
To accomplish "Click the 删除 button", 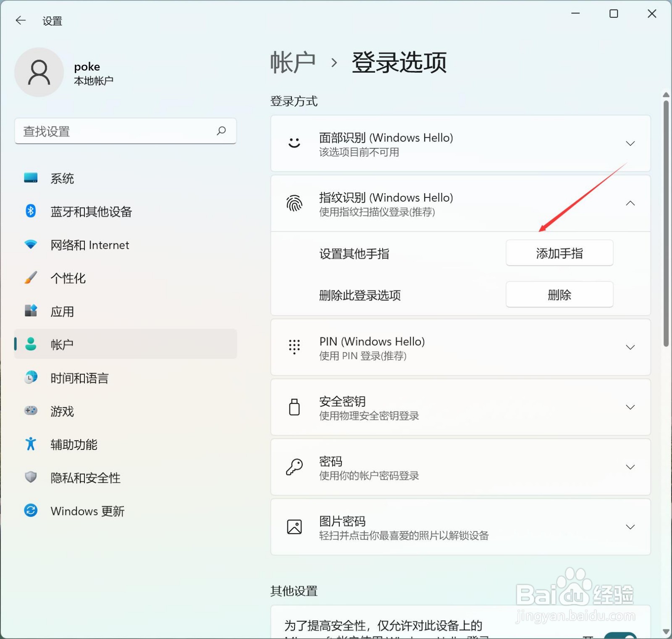I will [559, 295].
